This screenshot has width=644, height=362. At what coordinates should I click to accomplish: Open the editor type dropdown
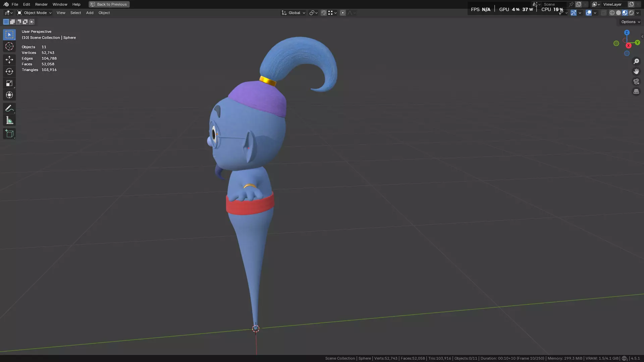[8, 13]
